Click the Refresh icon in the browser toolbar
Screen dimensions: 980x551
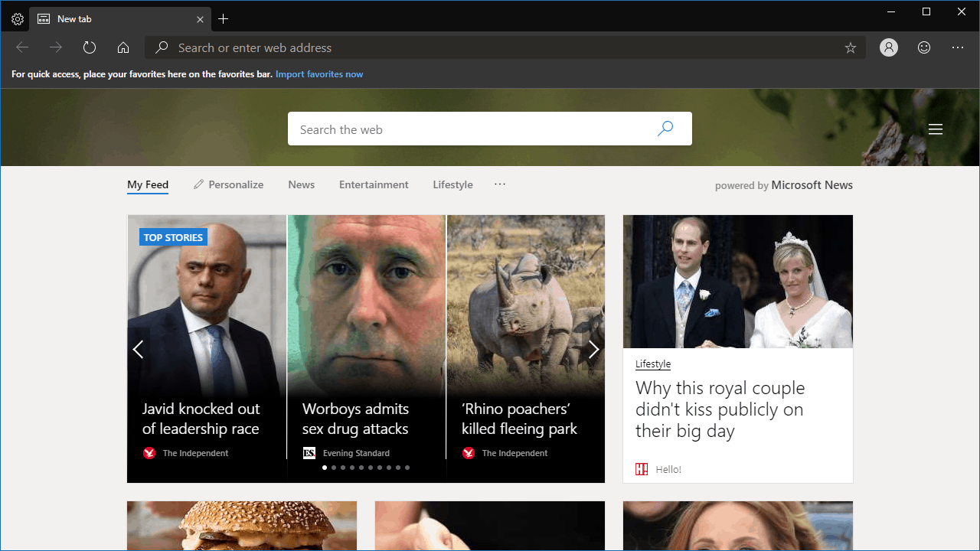89,47
